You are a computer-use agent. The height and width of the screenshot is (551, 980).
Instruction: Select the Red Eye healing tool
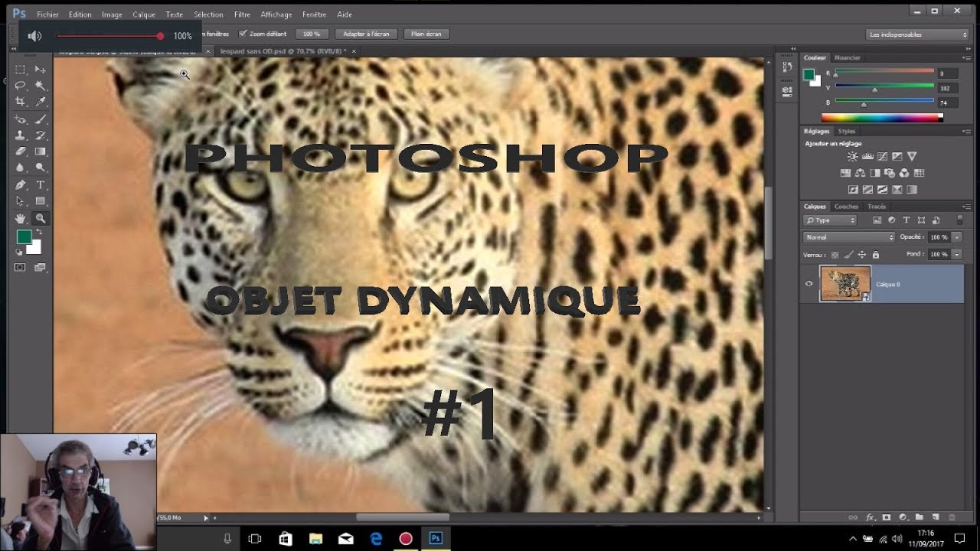[x=21, y=119]
